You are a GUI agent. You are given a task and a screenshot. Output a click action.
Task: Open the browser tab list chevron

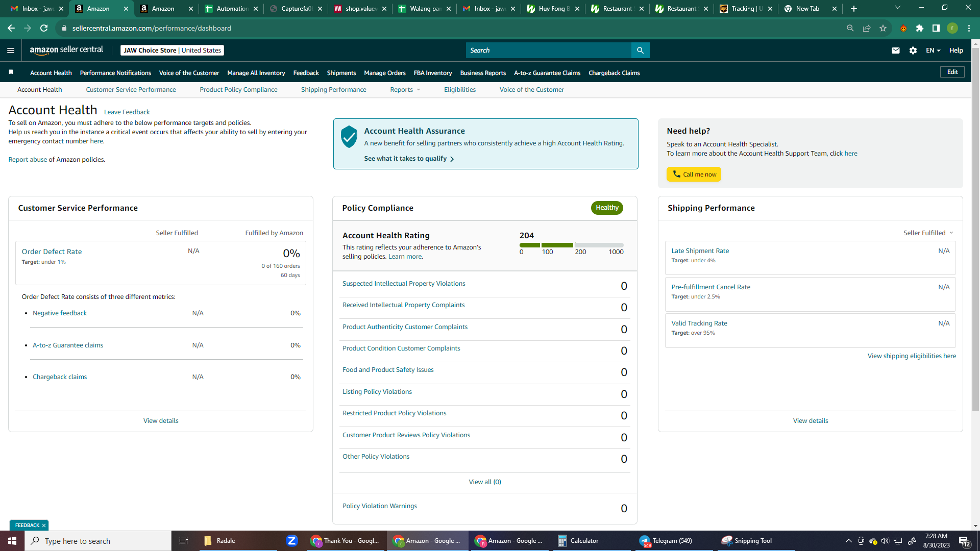(898, 8)
